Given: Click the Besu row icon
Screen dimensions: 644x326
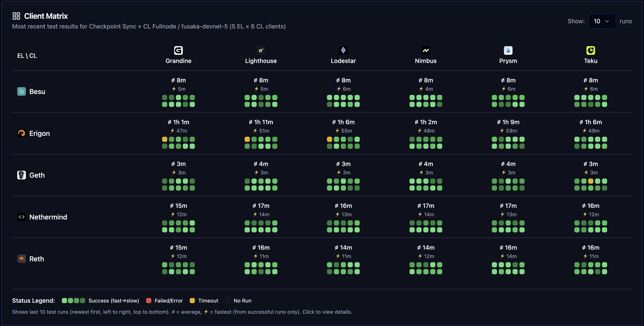Looking at the screenshot, I should (22, 91).
